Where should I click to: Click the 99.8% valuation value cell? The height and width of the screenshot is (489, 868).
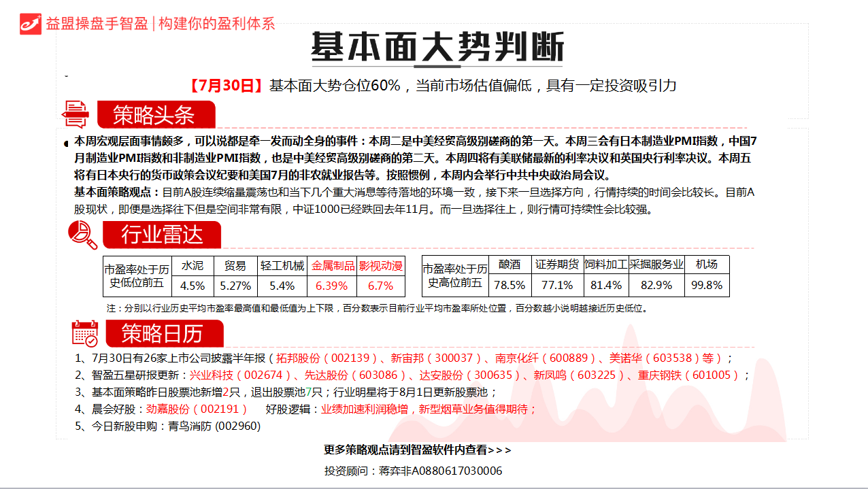point(707,285)
